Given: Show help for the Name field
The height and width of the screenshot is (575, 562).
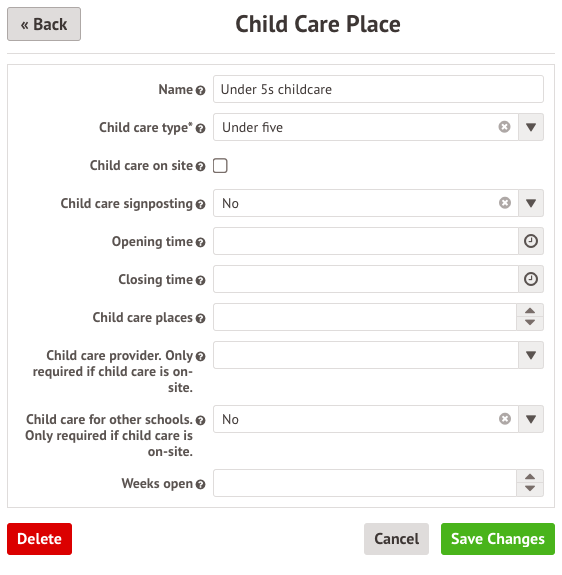Looking at the screenshot, I should coord(200,90).
